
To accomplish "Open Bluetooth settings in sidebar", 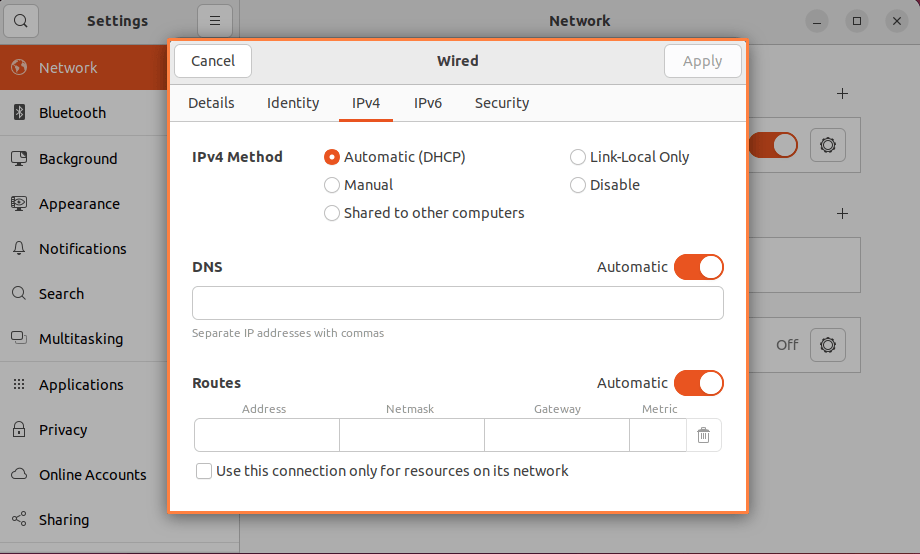I will tap(83, 113).
